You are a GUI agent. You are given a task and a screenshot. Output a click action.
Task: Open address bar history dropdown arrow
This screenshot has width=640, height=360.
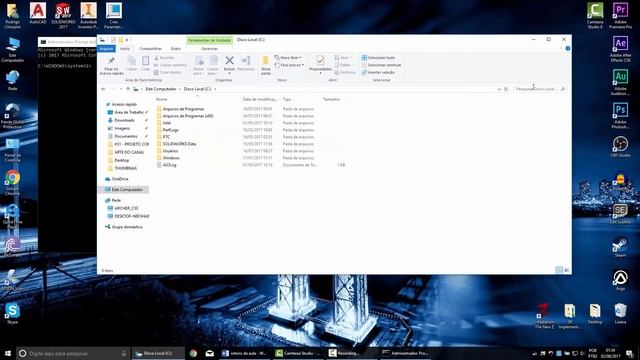tap(499, 89)
